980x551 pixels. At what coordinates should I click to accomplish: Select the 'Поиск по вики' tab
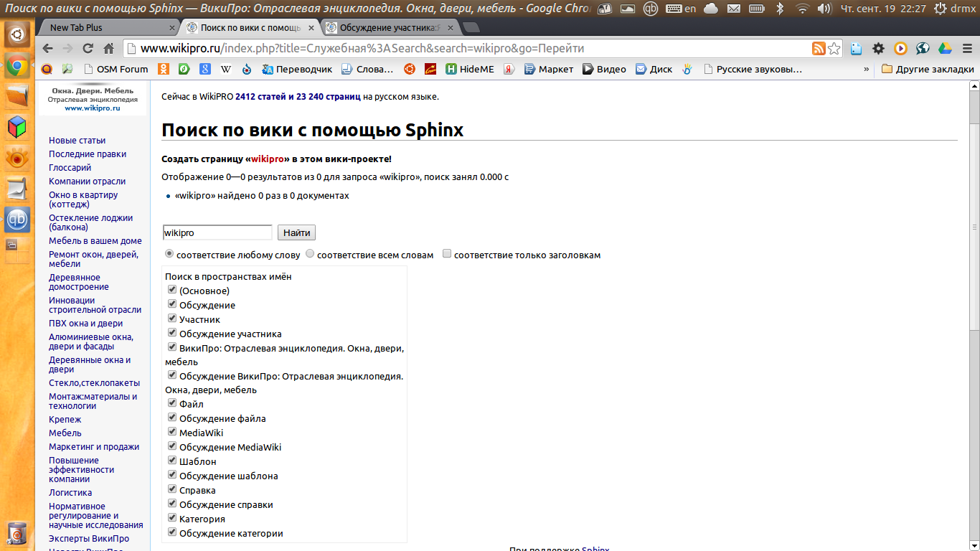pyautogui.click(x=250, y=28)
